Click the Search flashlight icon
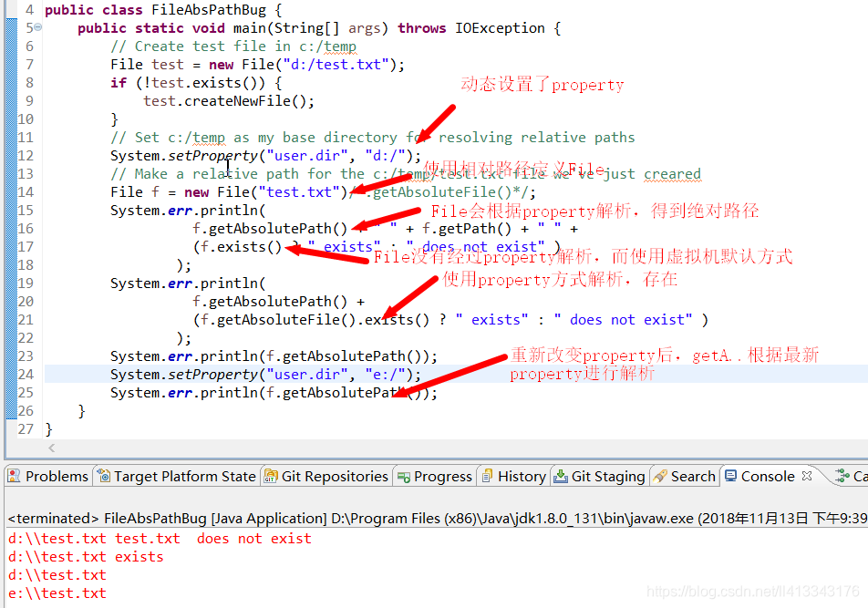The height and width of the screenshot is (608, 868). 660,476
